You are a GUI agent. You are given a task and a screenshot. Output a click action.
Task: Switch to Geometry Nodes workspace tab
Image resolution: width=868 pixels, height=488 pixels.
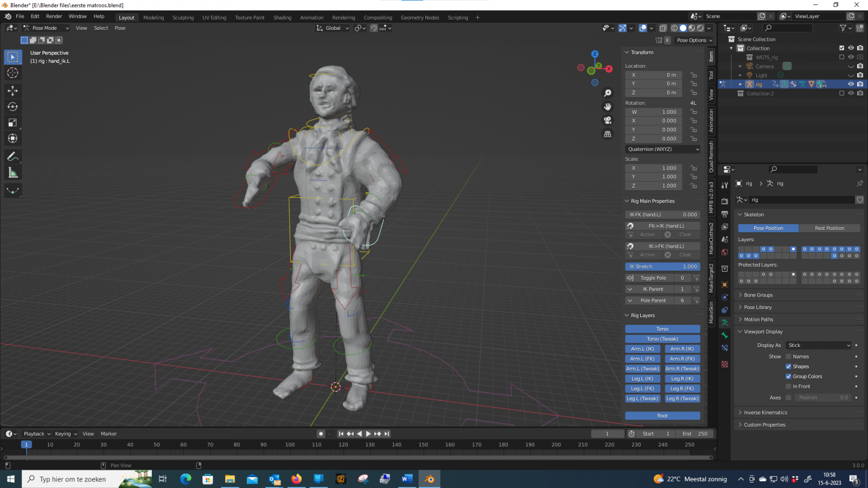(420, 17)
